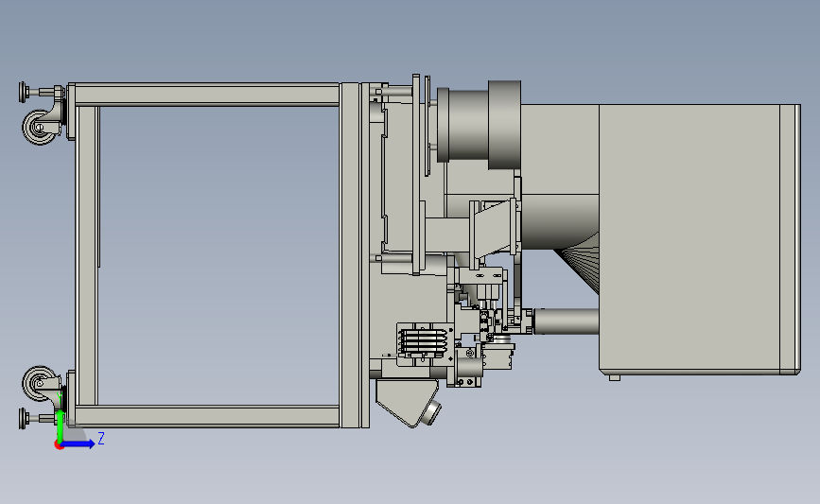Screen dimensions: 820x504
Task: Click the red origin dot of the coordinate triad
Action: coord(59,445)
